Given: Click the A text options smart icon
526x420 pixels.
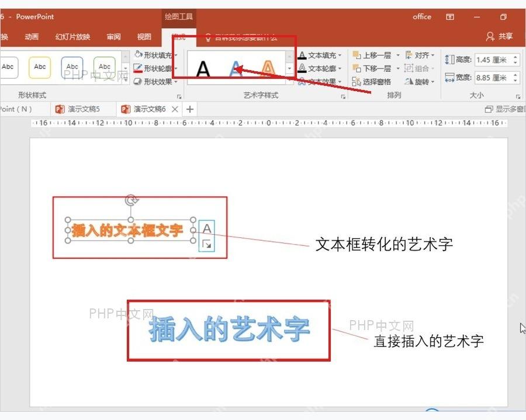Looking at the screenshot, I should pos(207,228).
